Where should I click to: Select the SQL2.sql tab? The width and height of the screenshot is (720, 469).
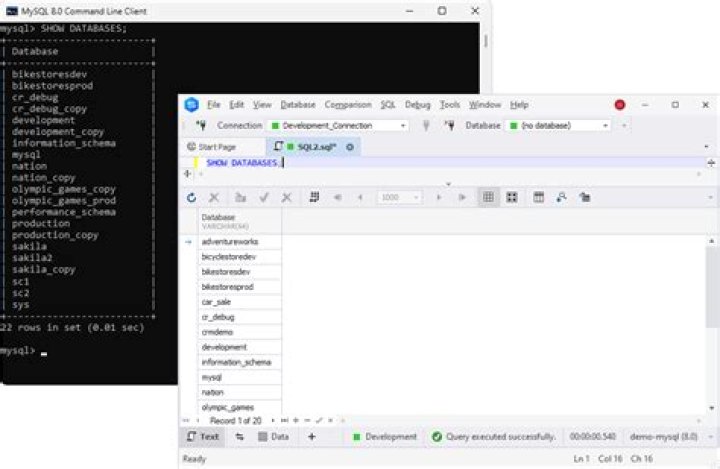[312, 147]
